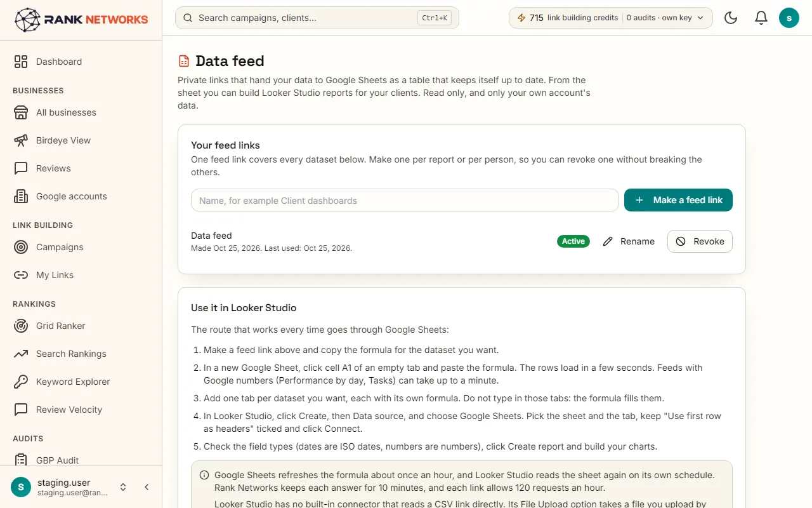Click the search magnifier icon

point(188,18)
